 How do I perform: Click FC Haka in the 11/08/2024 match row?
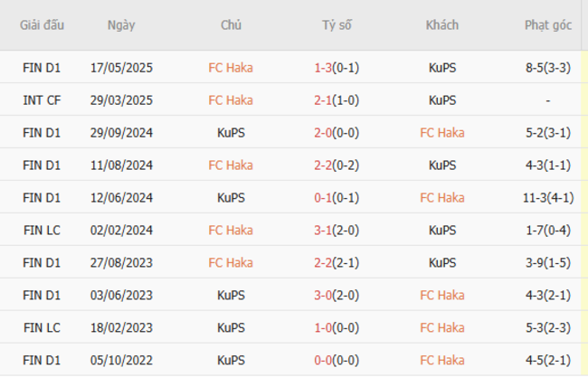coord(231,165)
